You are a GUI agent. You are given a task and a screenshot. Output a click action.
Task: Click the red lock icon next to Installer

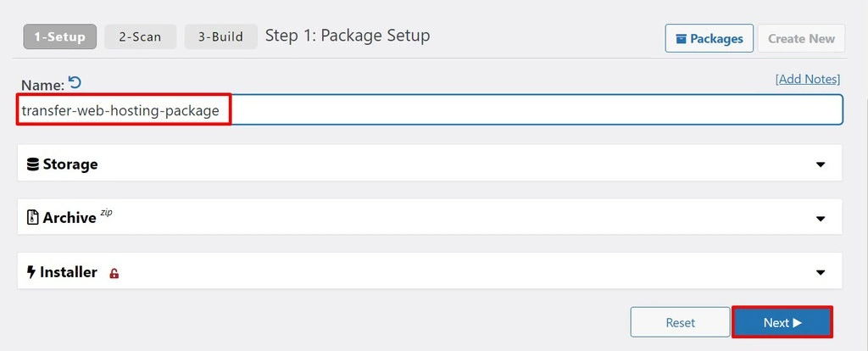click(114, 273)
